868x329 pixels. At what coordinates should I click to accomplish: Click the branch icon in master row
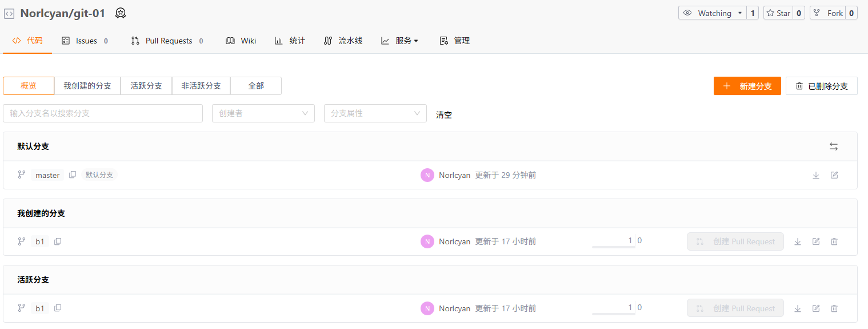(x=22, y=175)
